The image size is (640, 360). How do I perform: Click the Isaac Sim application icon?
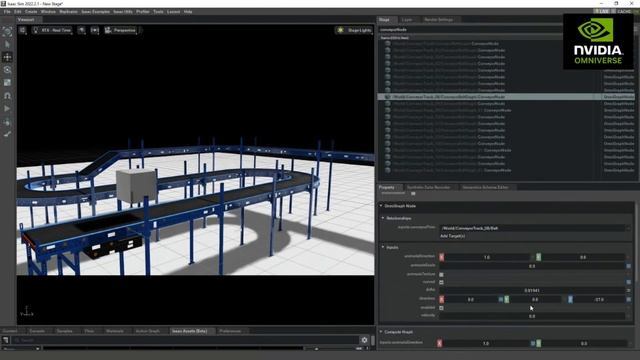click(3, 4)
